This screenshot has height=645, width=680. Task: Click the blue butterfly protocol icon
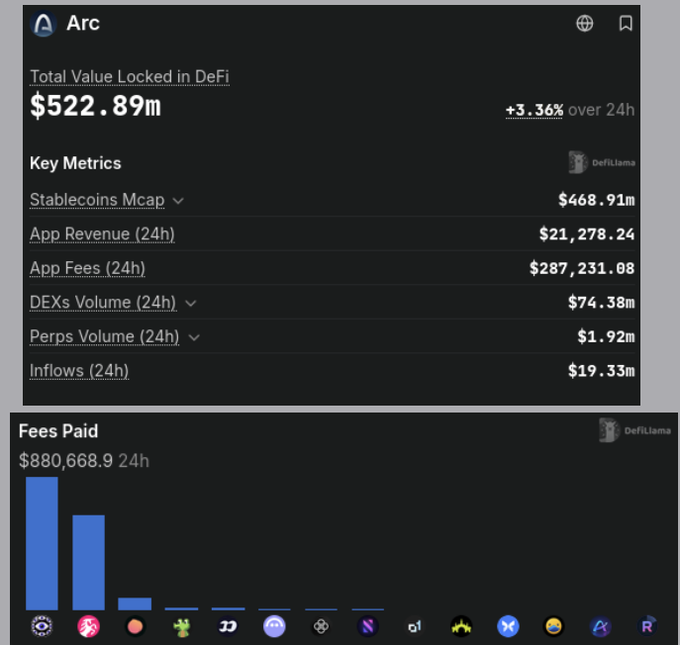[508, 626]
